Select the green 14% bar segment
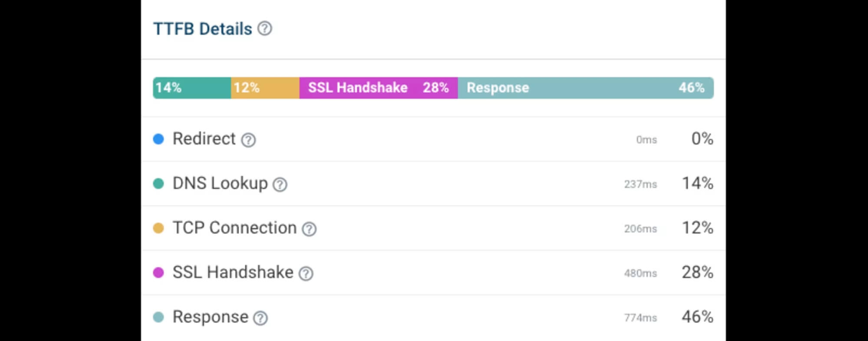The width and height of the screenshot is (868, 341). (x=192, y=88)
